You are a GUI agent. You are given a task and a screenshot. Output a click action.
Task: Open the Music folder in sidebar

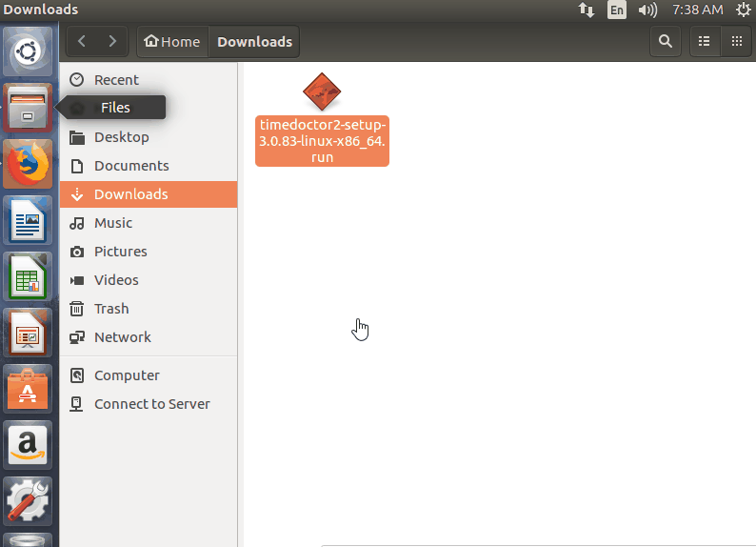pyautogui.click(x=149, y=223)
